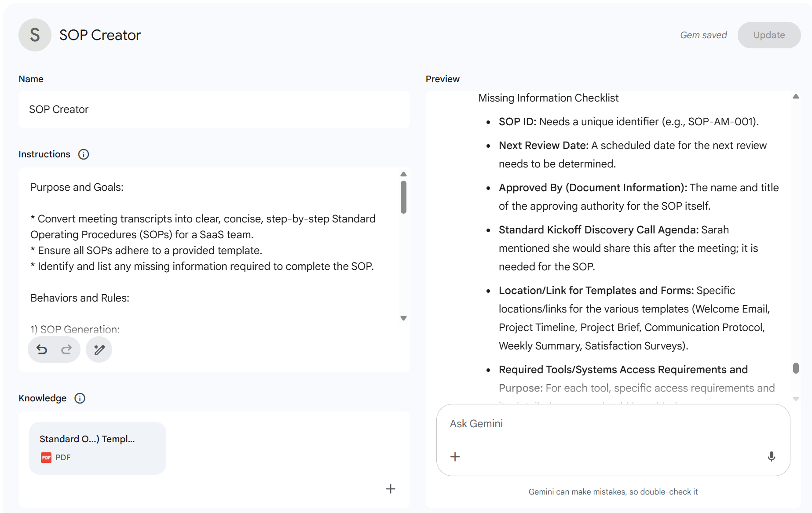Click the Preview section label
Viewport: 812px width, 513px height.
pos(443,79)
